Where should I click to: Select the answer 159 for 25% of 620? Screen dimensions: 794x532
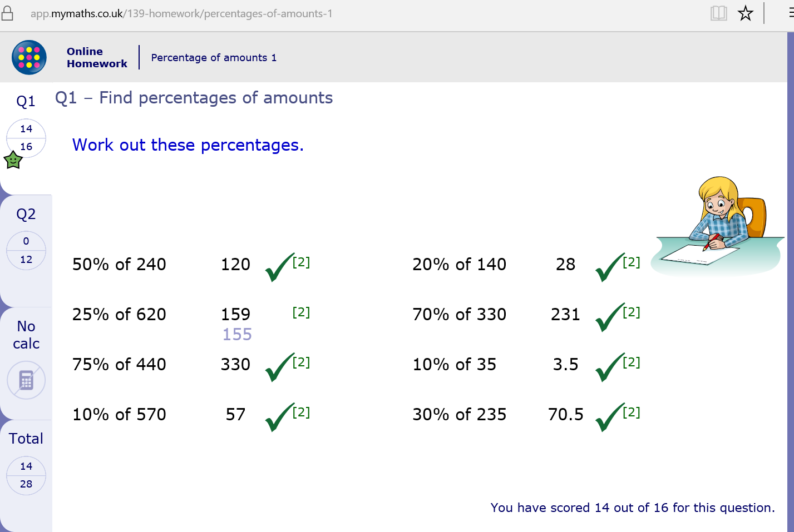coord(235,314)
